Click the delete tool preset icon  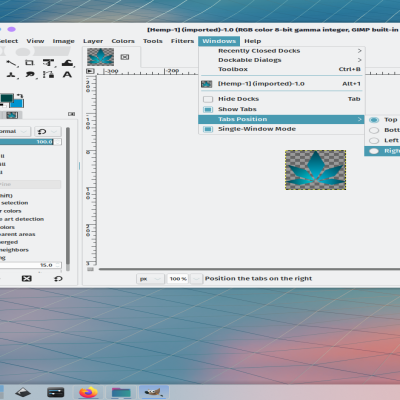[x=27, y=279]
